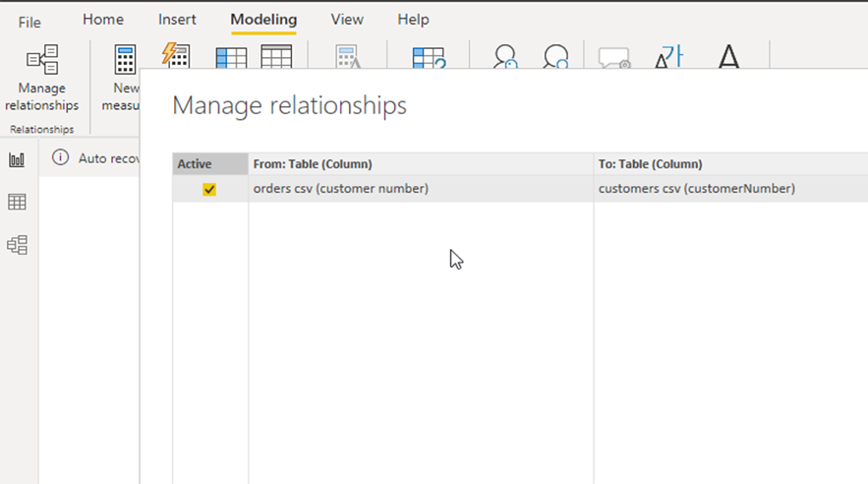The width and height of the screenshot is (868, 484).
Task: Click the New table grid icon
Action: (276, 57)
